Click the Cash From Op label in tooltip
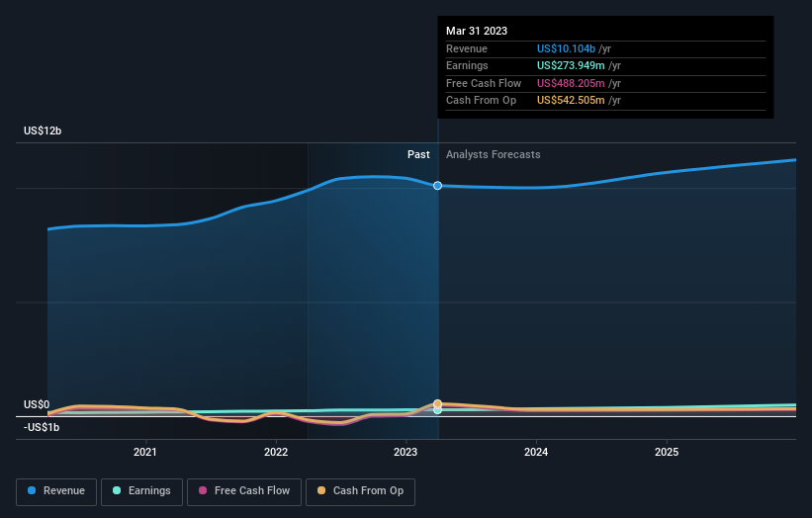The height and width of the screenshot is (518, 812). click(481, 101)
